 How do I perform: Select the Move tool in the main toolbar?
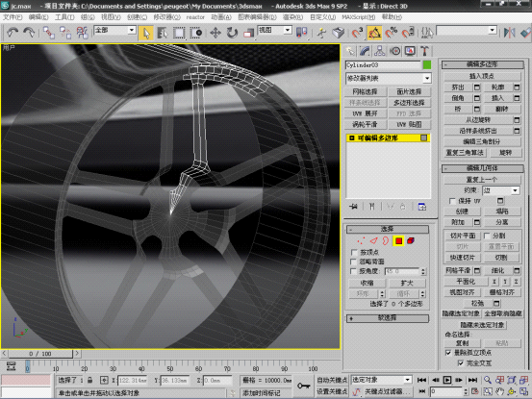(215, 33)
